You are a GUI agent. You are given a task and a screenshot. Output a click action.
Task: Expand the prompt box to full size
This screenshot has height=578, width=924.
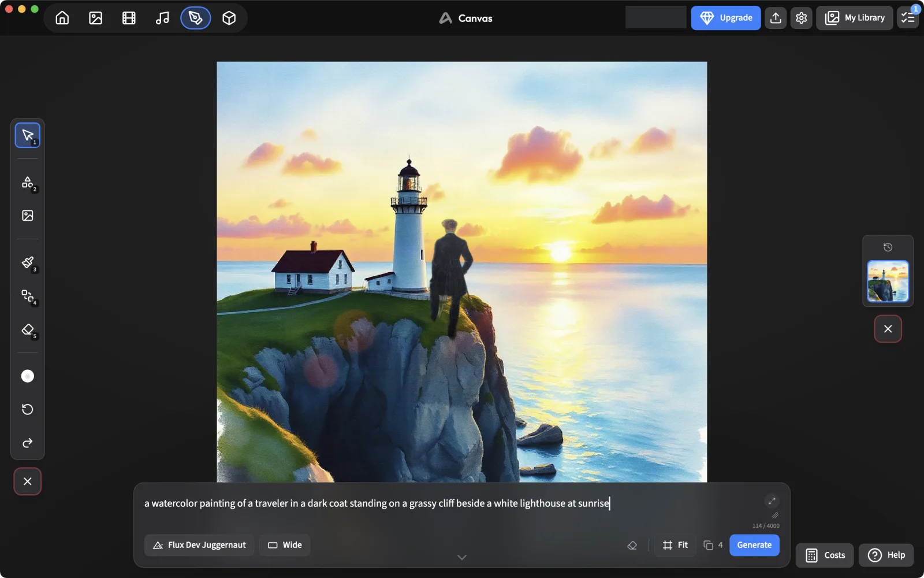pyautogui.click(x=772, y=501)
